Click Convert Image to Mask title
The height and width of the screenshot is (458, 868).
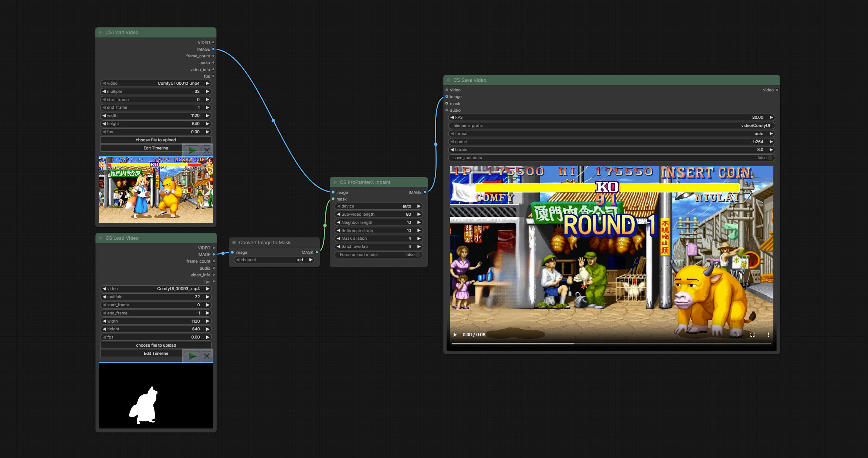click(x=265, y=243)
